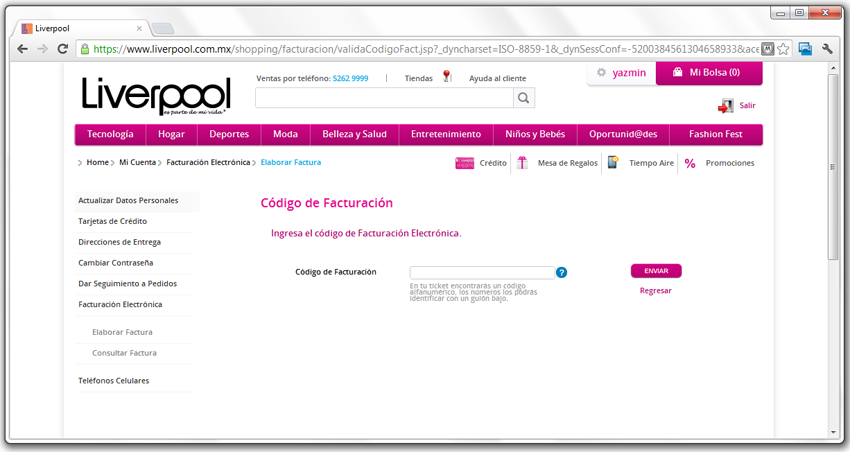Open the Belleza y Salud menu
The height and width of the screenshot is (452, 850).
[x=355, y=134]
